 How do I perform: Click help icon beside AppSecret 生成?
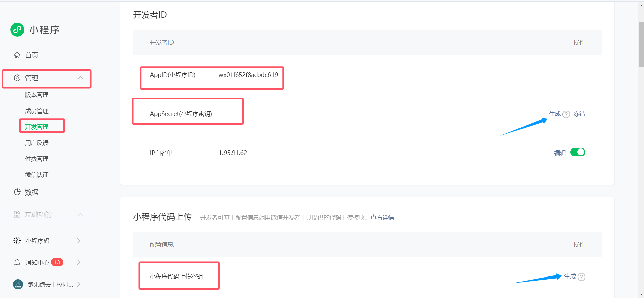click(566, 114)
